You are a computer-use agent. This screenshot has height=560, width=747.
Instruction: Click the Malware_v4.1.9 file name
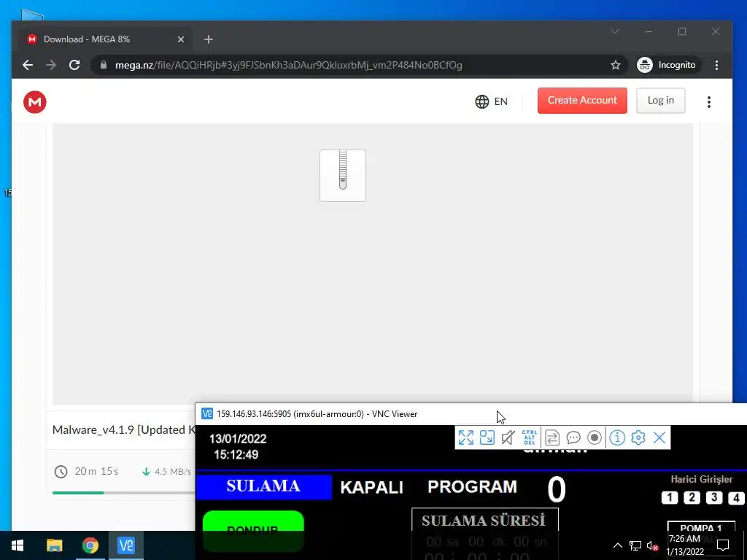(124, 429)
